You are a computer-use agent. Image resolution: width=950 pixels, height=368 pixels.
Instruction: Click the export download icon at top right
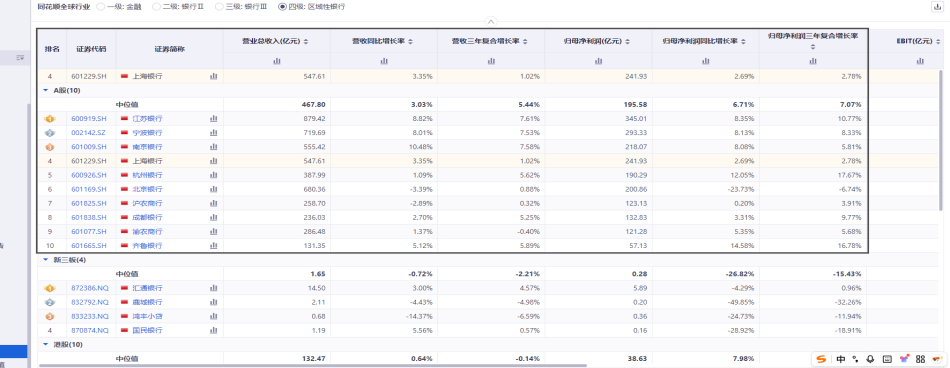pos(937,7)
